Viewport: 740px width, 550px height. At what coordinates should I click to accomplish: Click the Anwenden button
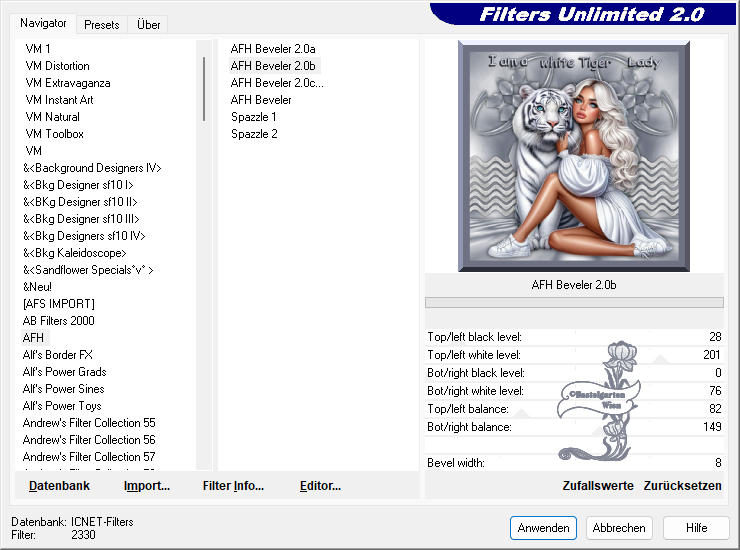pos(543,527)
